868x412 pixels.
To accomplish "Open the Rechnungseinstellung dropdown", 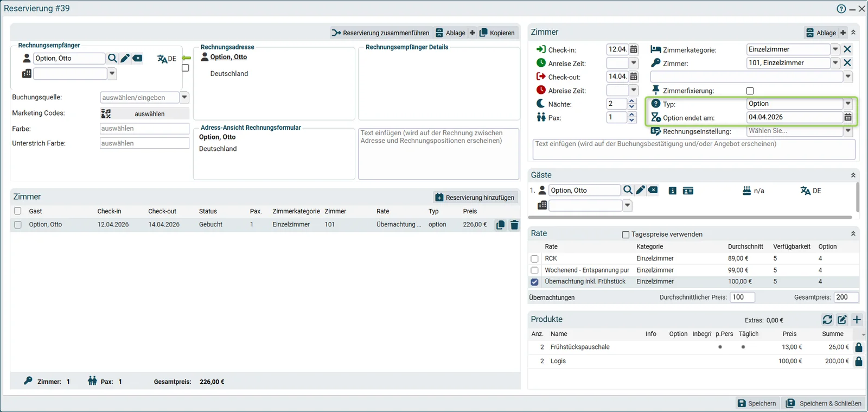I will (848, 131).
